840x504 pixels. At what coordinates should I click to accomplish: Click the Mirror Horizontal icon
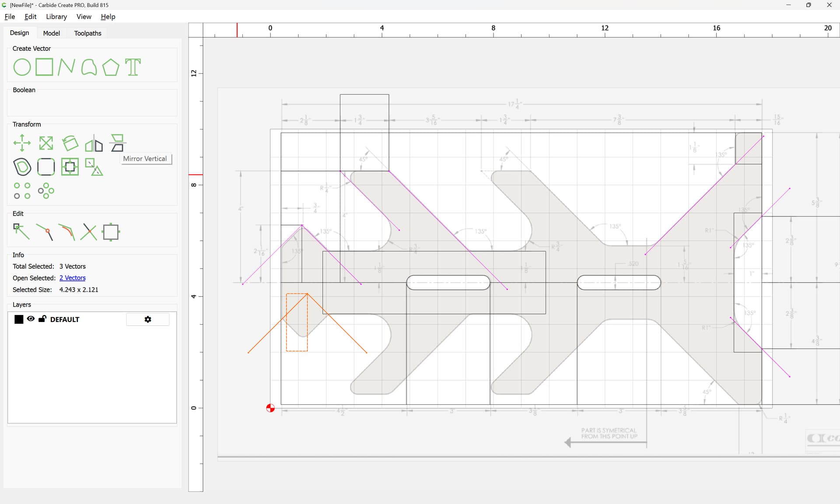click(x=94, y=143)
